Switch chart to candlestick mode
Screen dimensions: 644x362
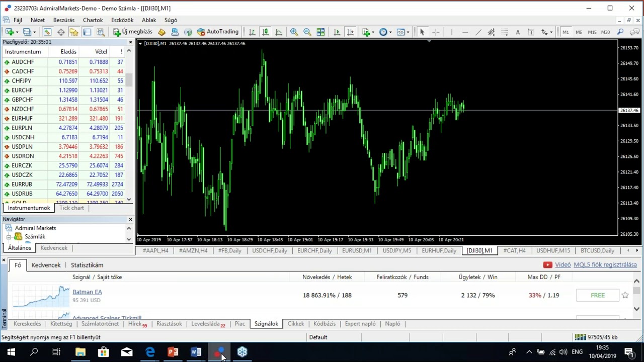(265, 32)
